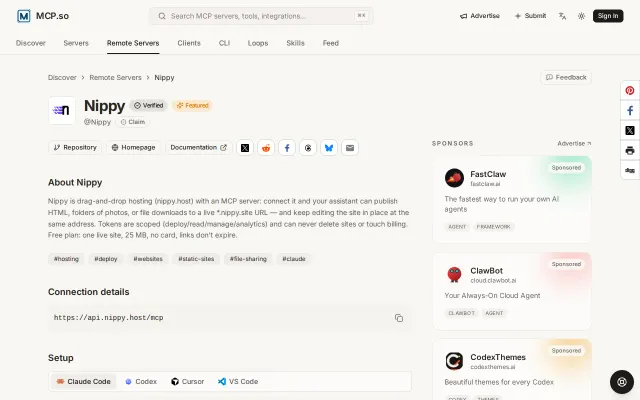Go to the Loops nav tab
The height and width of the screenshot is (400, 640).
point(258,43)
